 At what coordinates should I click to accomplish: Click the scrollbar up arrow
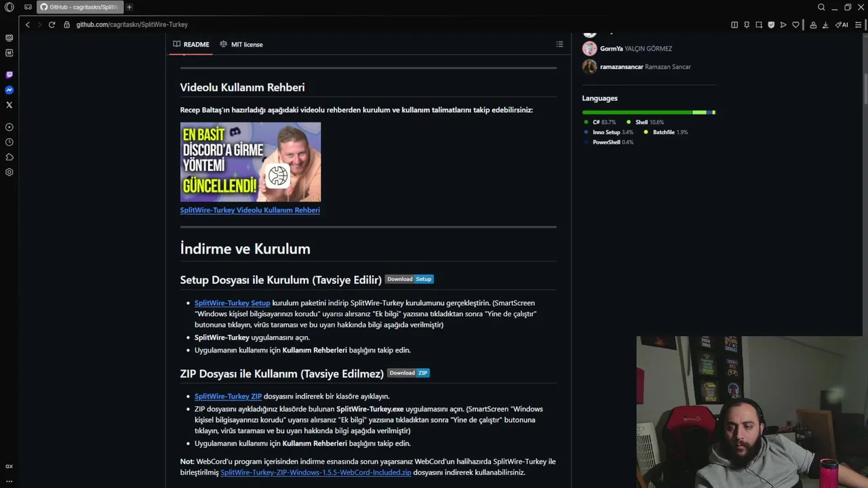point(865,36)
